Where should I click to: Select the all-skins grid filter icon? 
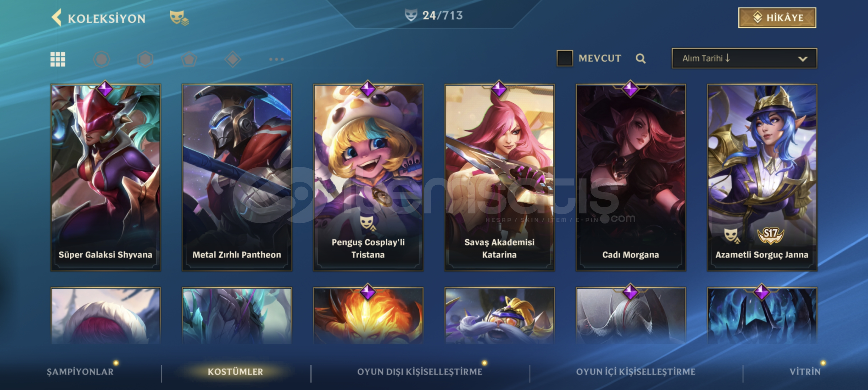(x=58, y=59)
